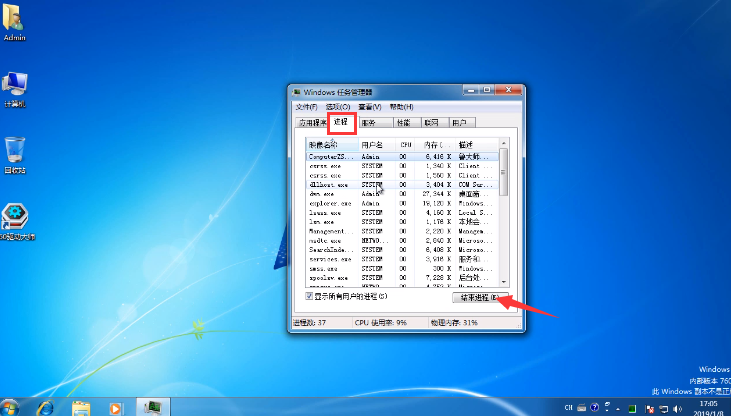Launch the 360 Driver Master desktop shortcut
731x416 pixels.
click(15, 218)
